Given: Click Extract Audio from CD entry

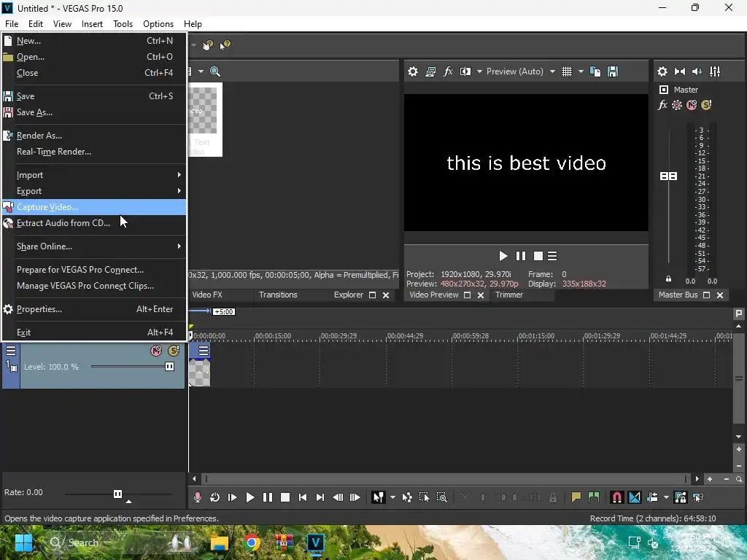Looking at the screenshot, I should pyautogui.click(x=94, y=223).
